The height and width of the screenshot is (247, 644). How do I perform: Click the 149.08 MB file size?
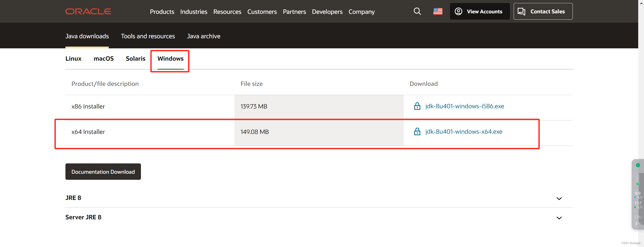pyautogui.click(x=255, y=132)
